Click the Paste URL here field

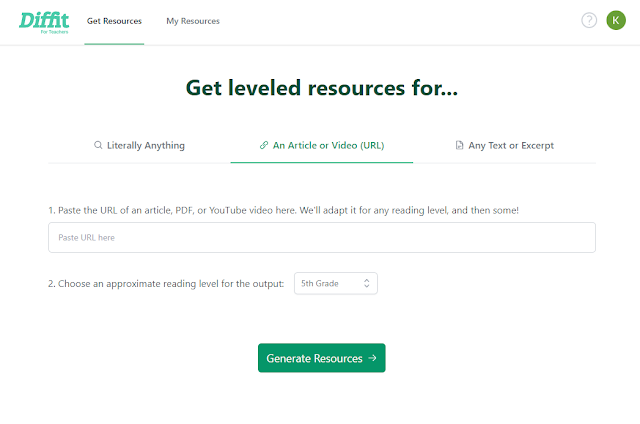click(322, 238)
